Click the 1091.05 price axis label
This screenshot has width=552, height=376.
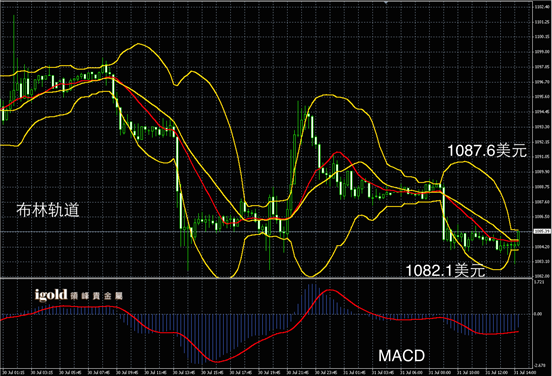pos(542,157)
